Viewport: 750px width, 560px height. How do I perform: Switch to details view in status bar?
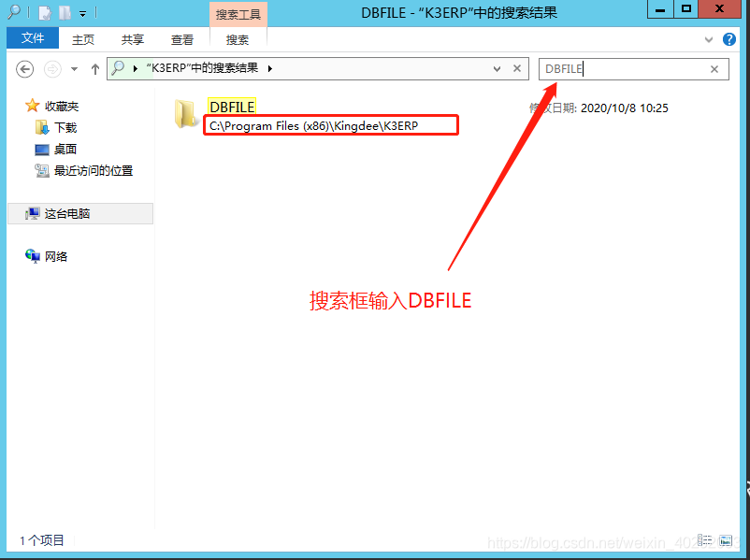pyautogui.click(x=704, y=540)
